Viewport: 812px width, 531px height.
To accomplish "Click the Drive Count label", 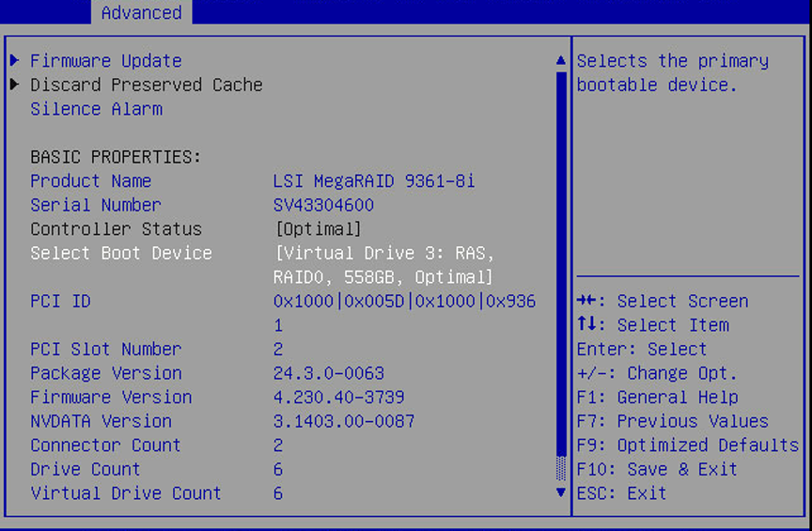I will (x=86, y=469).
